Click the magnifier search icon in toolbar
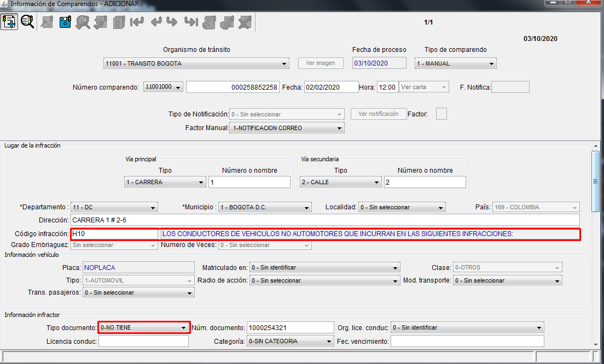Viewport: 604px width, 364px height. coord(27,22)
